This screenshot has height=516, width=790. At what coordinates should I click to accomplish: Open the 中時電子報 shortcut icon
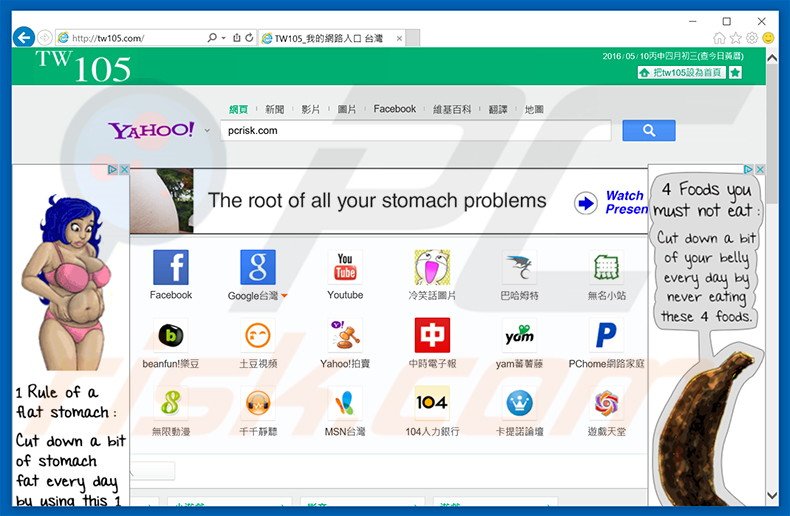432,336
